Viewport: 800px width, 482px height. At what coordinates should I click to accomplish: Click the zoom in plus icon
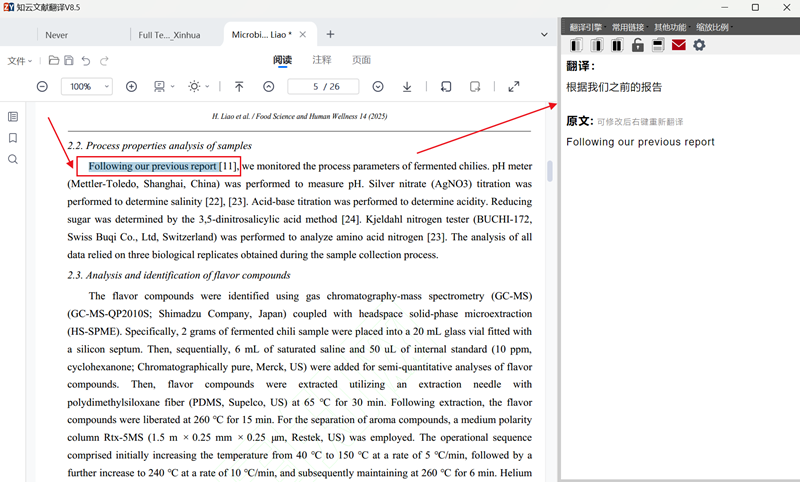pyautogui.click(x=131, y=87)
